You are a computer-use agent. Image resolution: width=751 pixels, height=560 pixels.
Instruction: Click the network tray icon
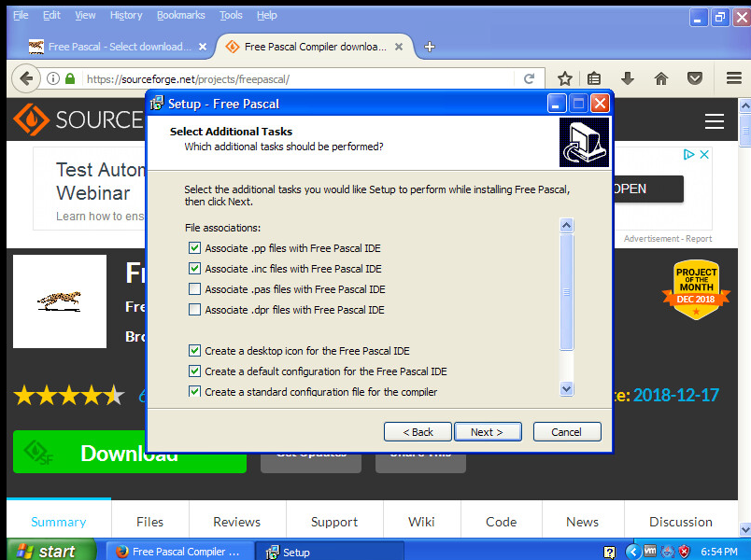668,552
